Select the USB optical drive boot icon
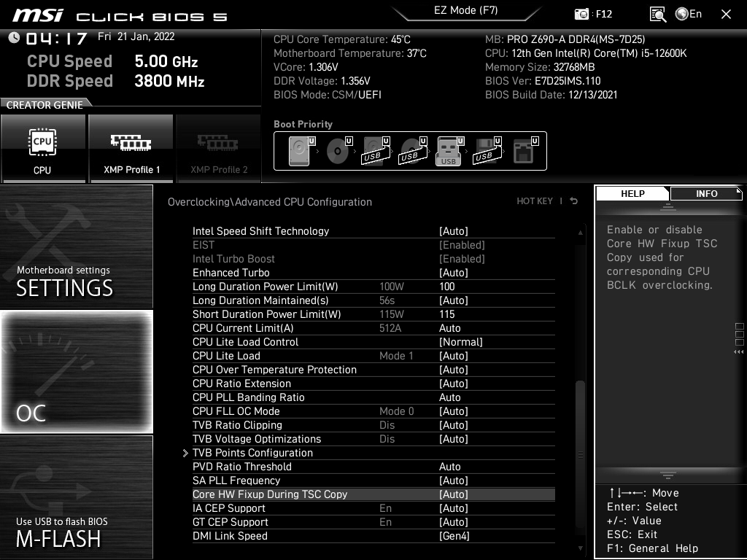This screenshot has width=747, height=560. point(413,151)
